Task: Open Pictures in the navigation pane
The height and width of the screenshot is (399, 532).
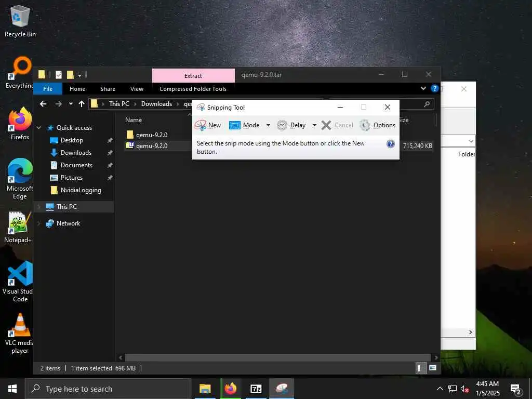Action: coord(72,178)
